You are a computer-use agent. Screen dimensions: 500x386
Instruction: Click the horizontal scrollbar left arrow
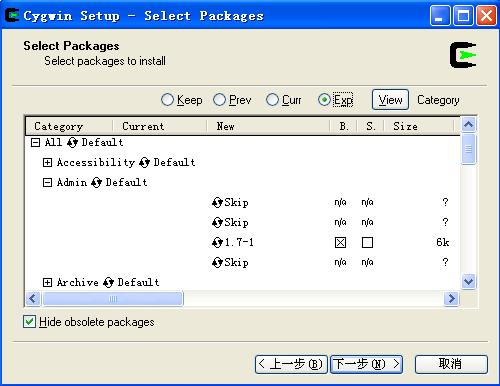33,299
